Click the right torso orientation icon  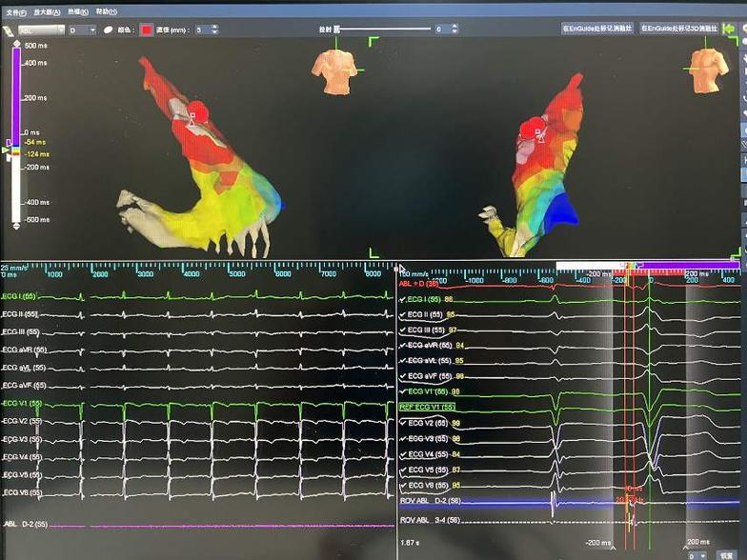point(707,70)
